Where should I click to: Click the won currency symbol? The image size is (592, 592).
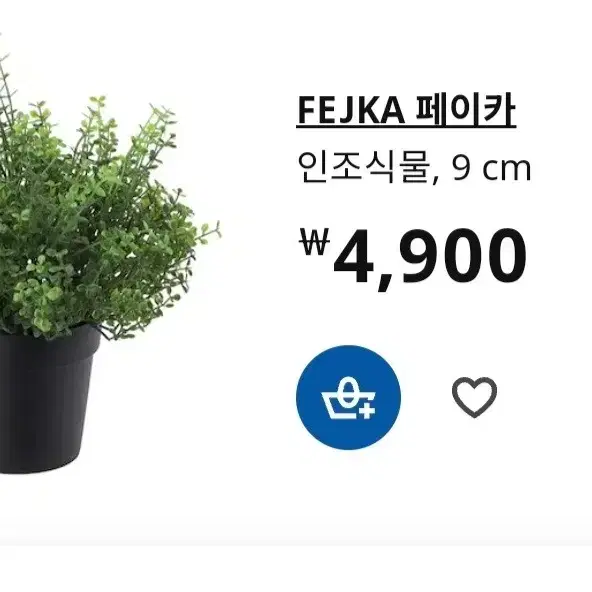tap(315, 242)
